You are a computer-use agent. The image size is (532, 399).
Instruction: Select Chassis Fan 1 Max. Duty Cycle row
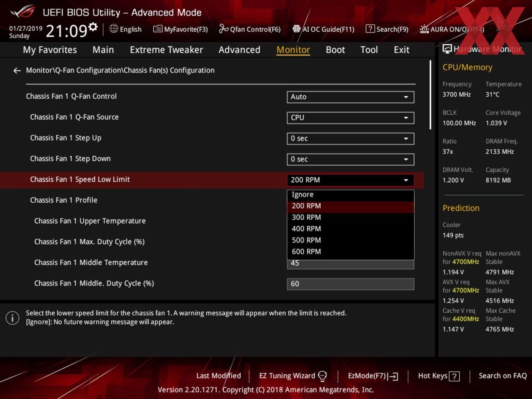(90, 242)
